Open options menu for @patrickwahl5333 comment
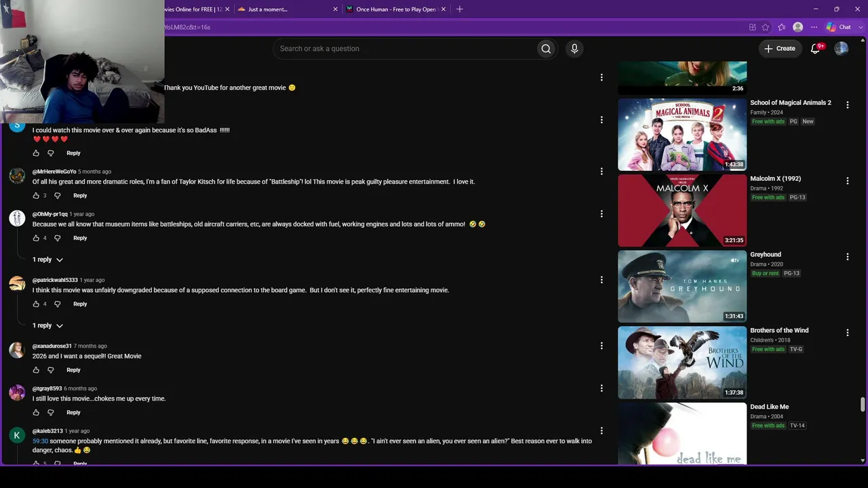The width and height of the screenshot is (868, 488). pos(601,280)
